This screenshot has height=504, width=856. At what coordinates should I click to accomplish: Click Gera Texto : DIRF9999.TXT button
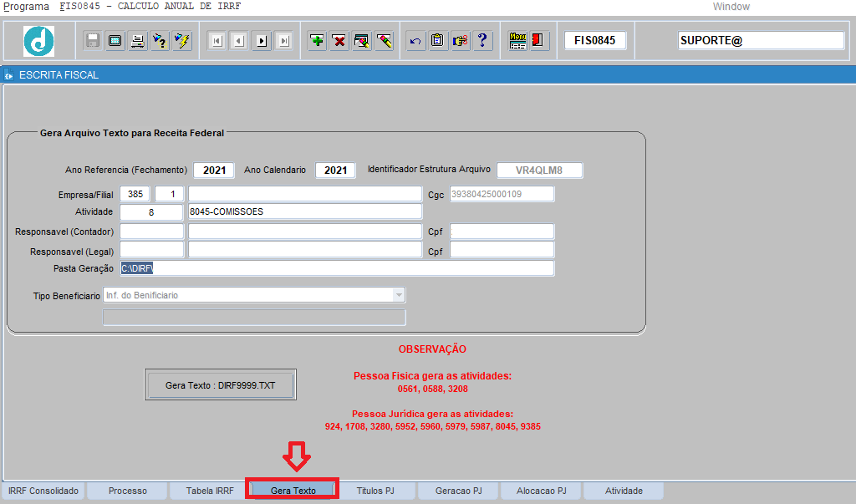[221, 385]
